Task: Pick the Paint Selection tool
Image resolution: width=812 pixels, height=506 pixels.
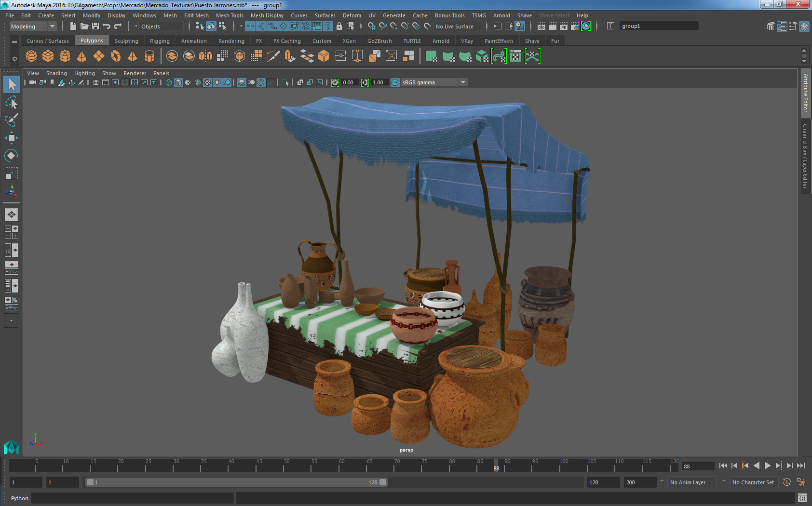Action: tap(12, 120)
